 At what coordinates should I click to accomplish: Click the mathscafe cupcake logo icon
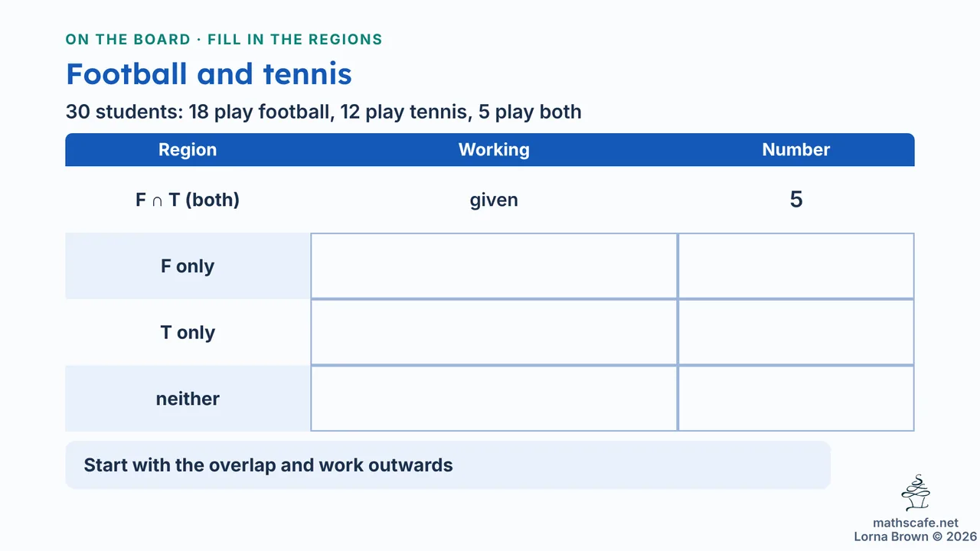pos(916,493)
